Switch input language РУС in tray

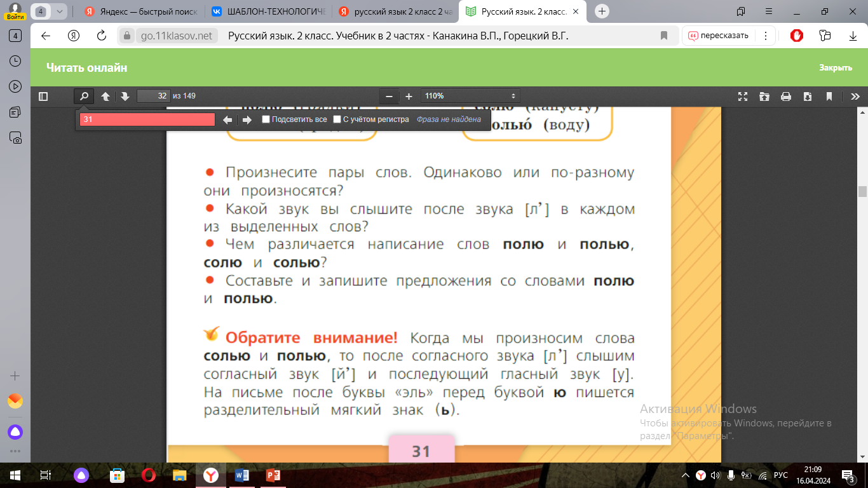click(x=781, y=475)
